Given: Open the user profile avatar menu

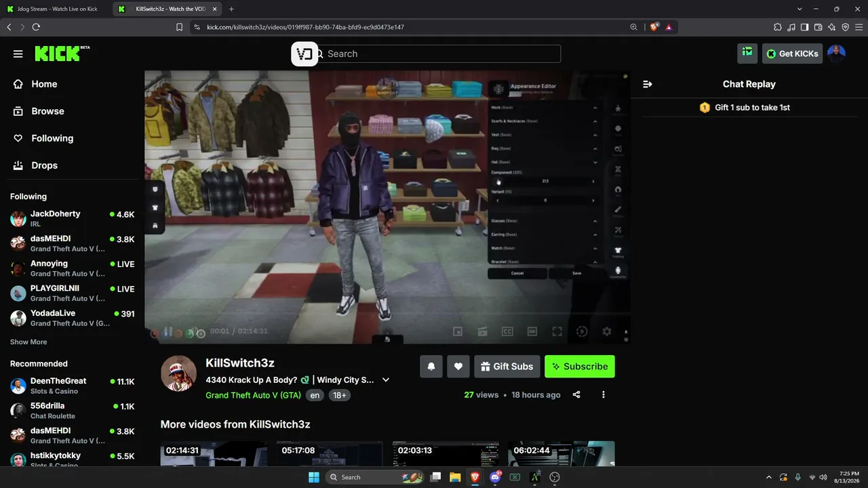Looking at the screenshot, I should coord(836,54).
